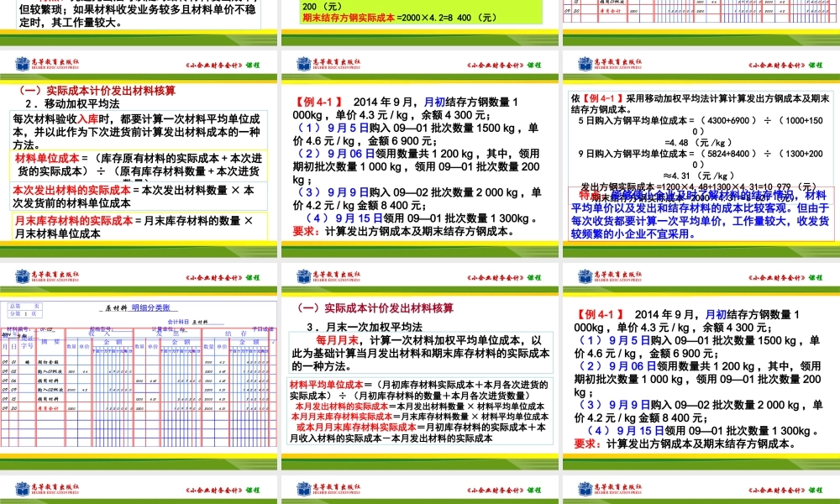Click Higher Education Press logo on moving average slide
This screenshot has width=840, height=504.
[x=21, y=61]
